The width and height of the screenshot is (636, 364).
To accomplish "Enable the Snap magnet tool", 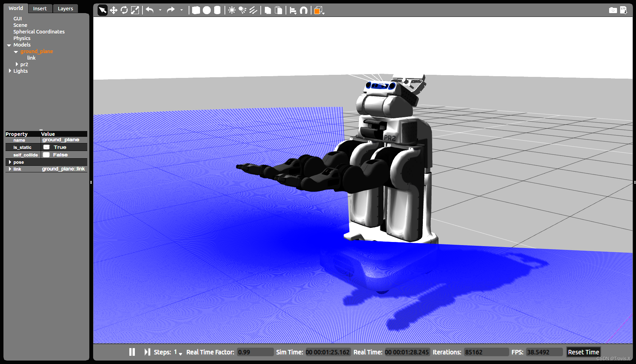I will [304, 11].
